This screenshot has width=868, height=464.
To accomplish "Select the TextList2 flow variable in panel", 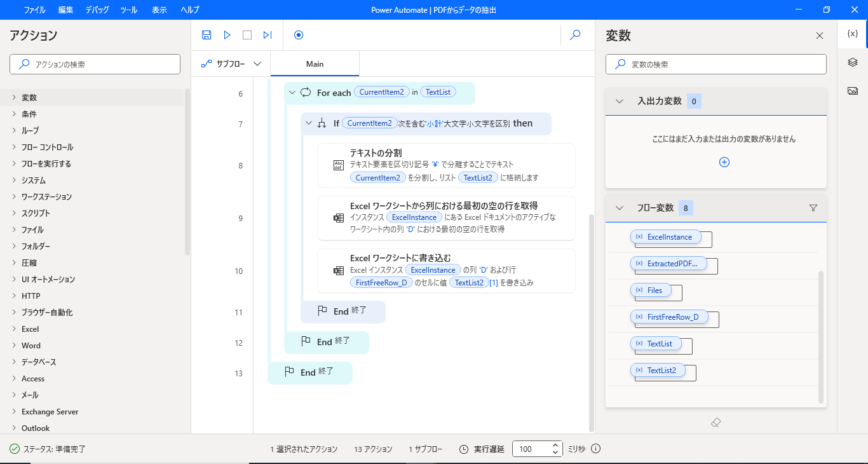I will click(658, 370).
